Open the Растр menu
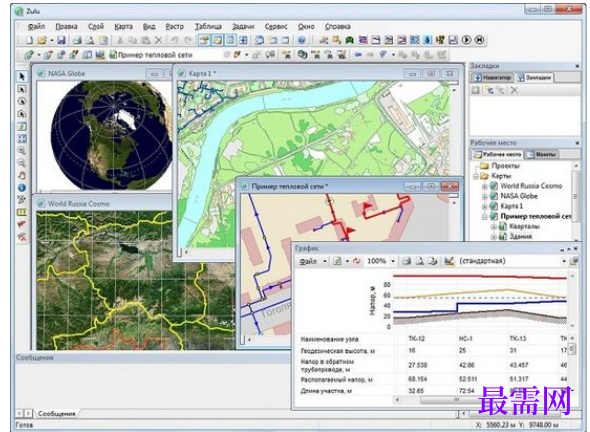 tap(175, 26)
